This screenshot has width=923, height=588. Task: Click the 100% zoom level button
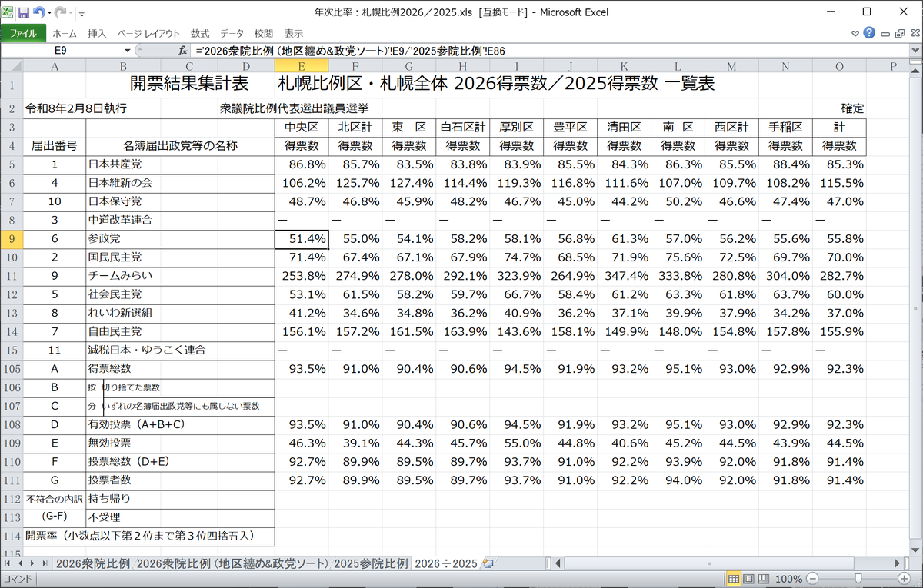click(788, 579)
